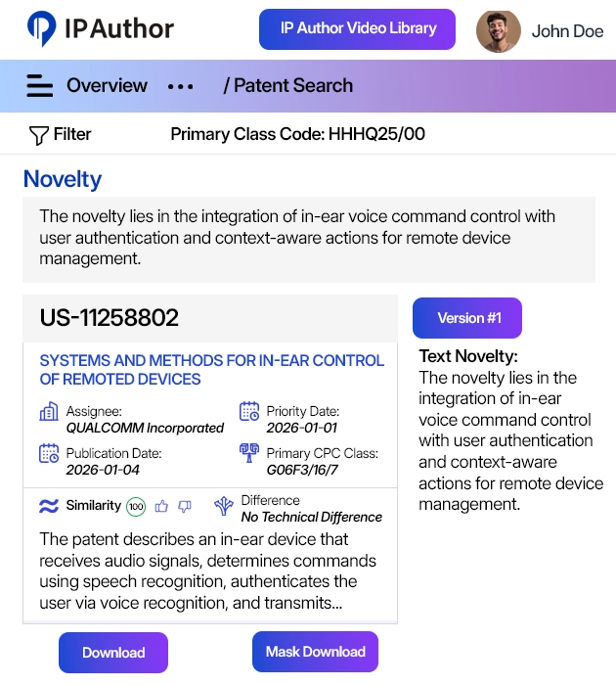Click the Download button

(x=113, y=653)
